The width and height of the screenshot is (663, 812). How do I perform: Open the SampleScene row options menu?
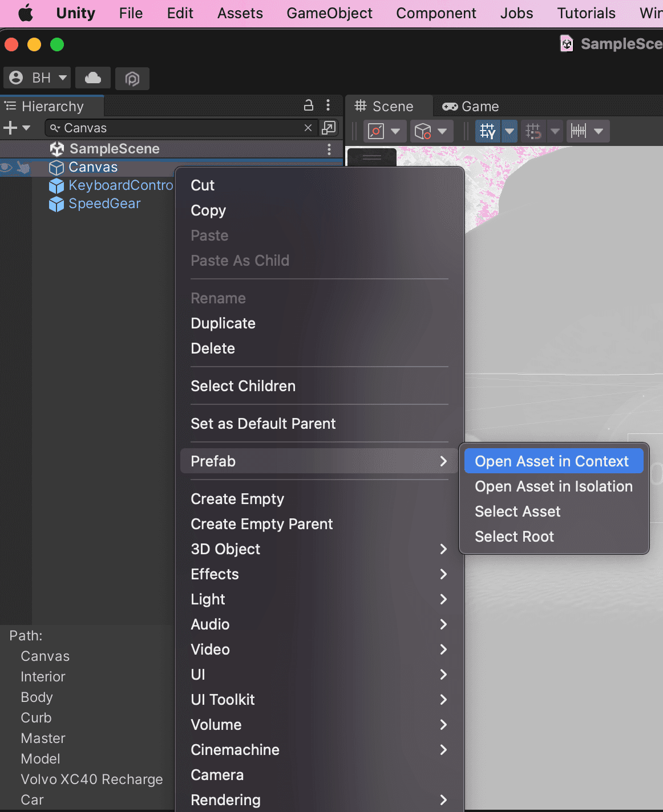[329, 149]
